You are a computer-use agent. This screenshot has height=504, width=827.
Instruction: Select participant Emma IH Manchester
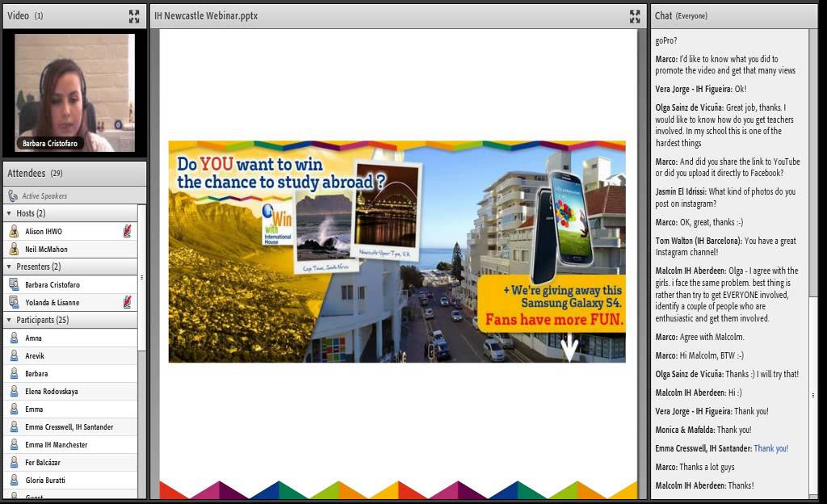pyautogui.click(x=71, y=444)
